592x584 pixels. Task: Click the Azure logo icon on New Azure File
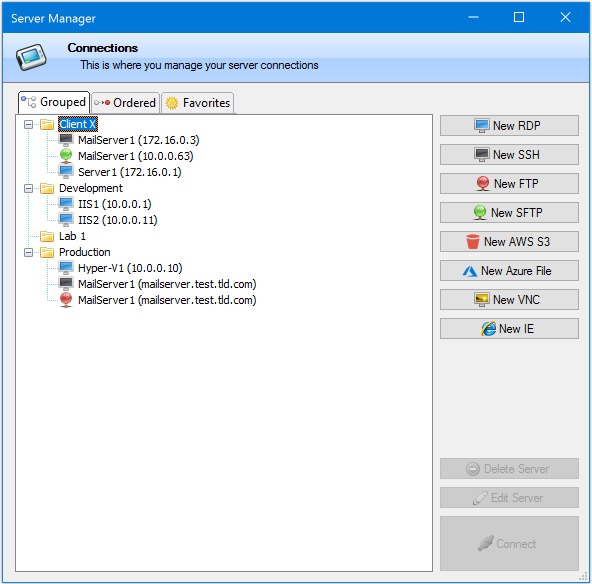point(470,271)
